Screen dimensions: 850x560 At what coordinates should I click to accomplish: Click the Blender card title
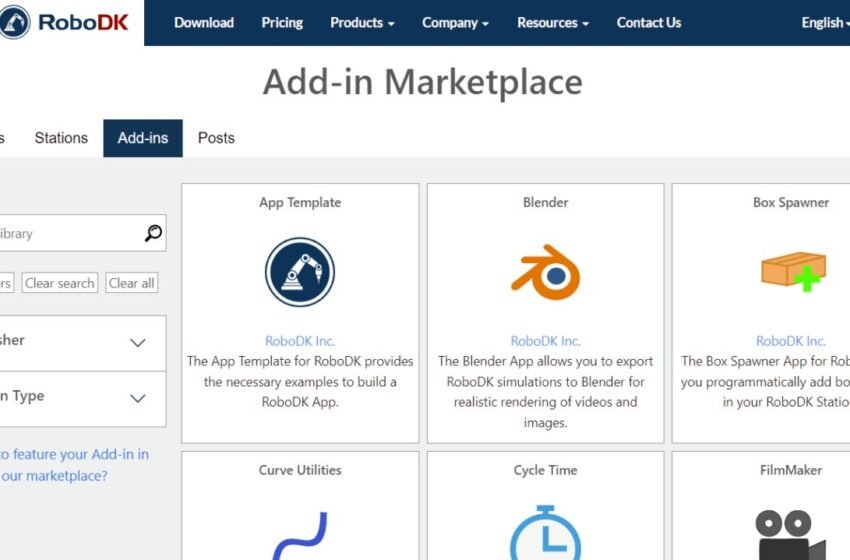(x=545, y=202)
